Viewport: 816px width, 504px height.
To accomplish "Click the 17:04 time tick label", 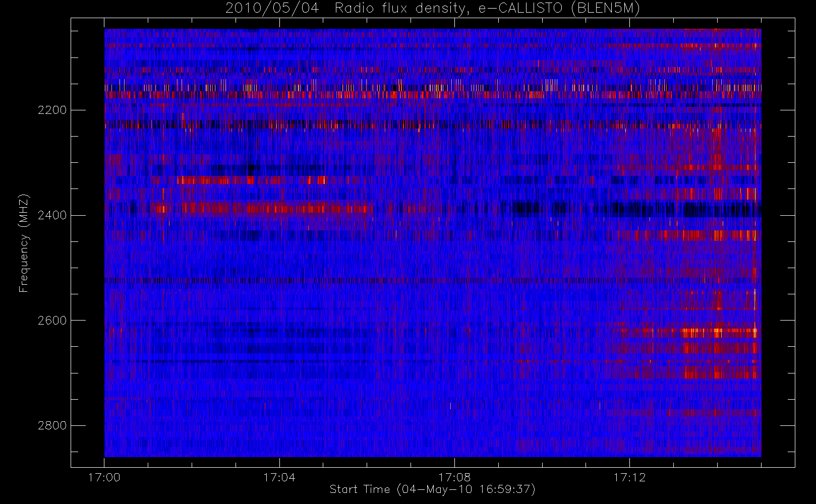I will tap(279, 477).
